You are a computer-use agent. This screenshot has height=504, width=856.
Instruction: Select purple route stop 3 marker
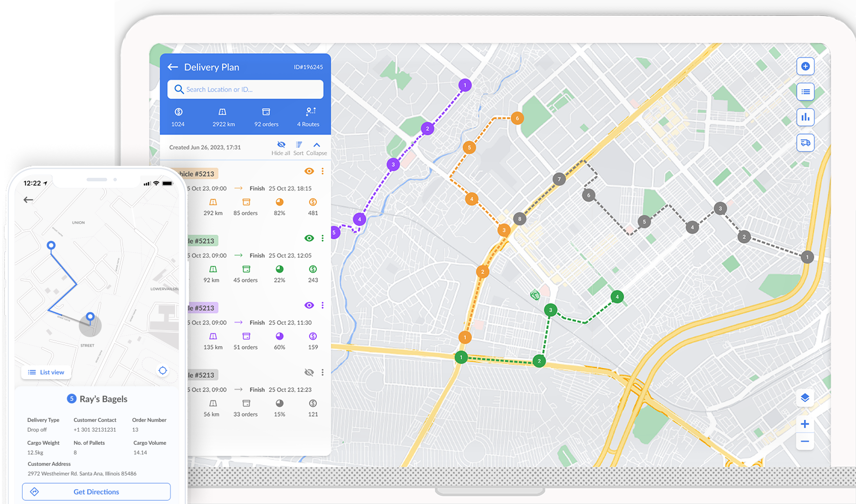(x=393, y=164)
